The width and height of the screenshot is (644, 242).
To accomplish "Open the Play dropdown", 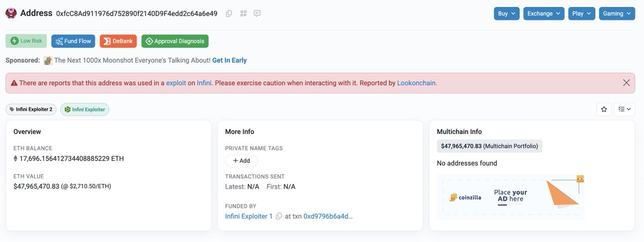I will pos(582,13).
